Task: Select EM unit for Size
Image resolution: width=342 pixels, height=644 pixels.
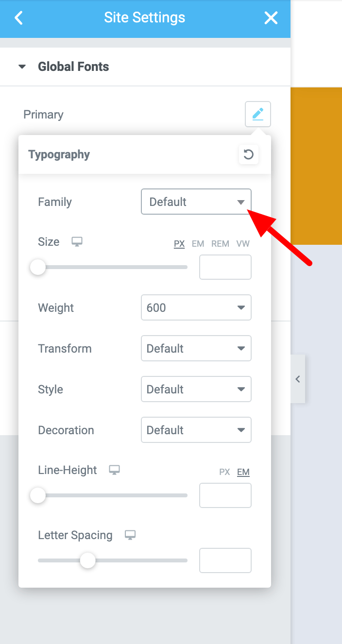Action: tap(198, 244)
